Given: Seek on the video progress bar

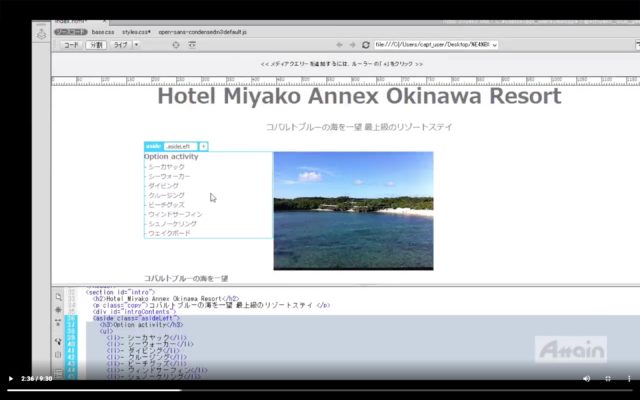Looking at the screenshot, I should coord(320,390).
